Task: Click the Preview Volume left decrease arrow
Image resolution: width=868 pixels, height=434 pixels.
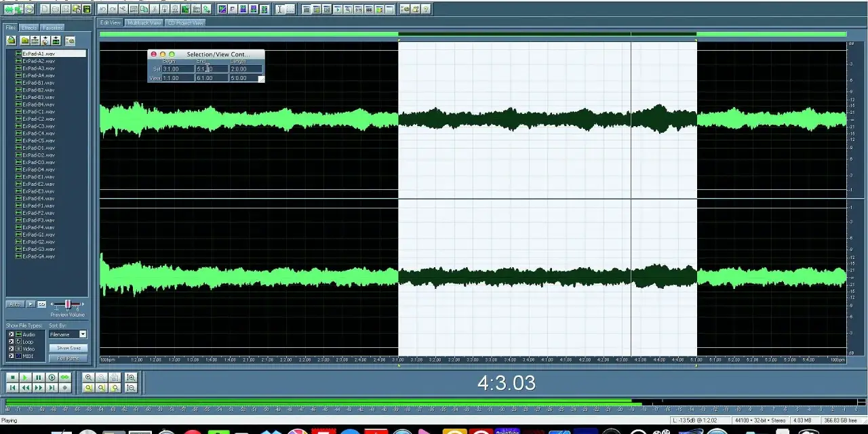Action: click(52, 304)
